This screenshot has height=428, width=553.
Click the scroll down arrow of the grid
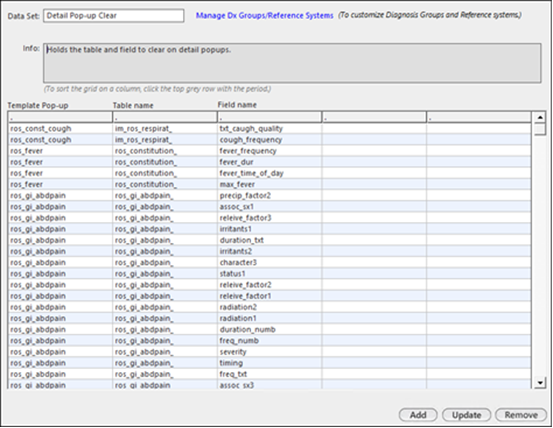tap(540, 382)
